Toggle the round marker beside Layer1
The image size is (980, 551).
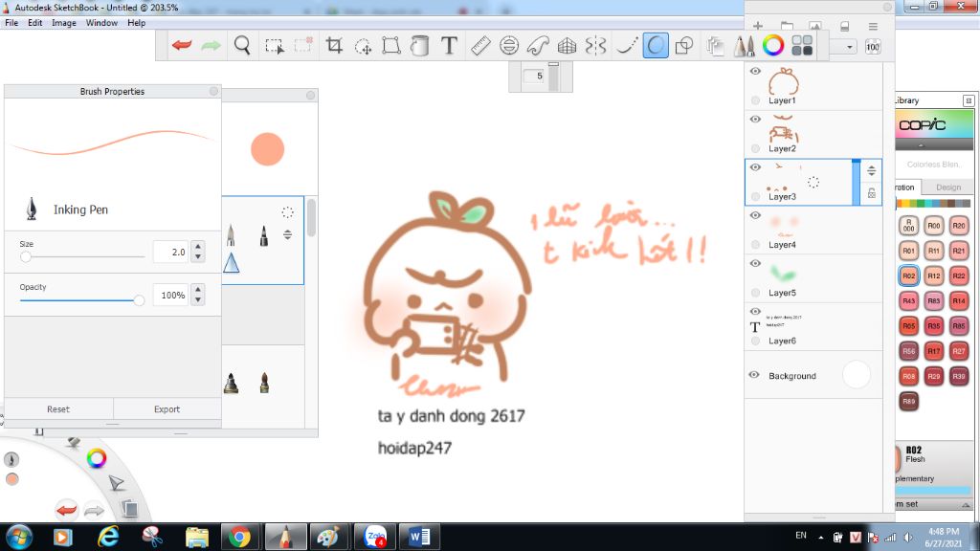(x=756, y=99)
